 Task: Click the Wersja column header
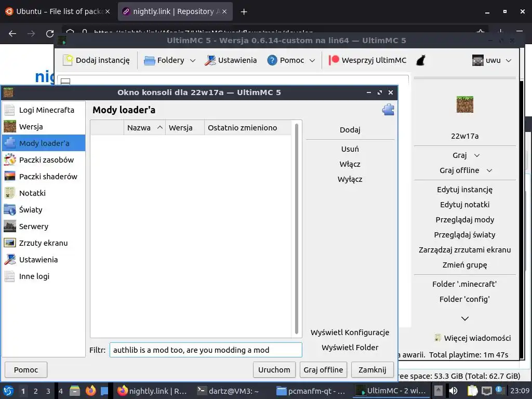tap(185, 128)
